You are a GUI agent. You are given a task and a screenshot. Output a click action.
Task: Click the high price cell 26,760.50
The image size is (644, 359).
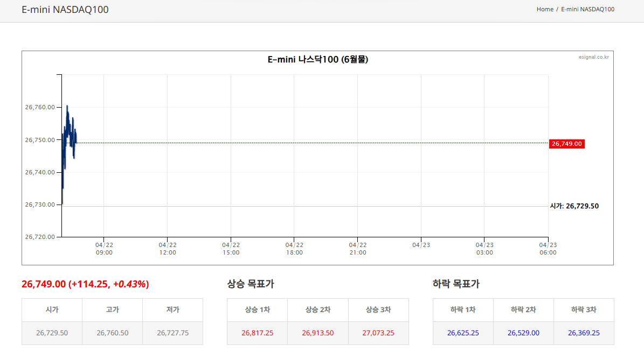point(112,333)
